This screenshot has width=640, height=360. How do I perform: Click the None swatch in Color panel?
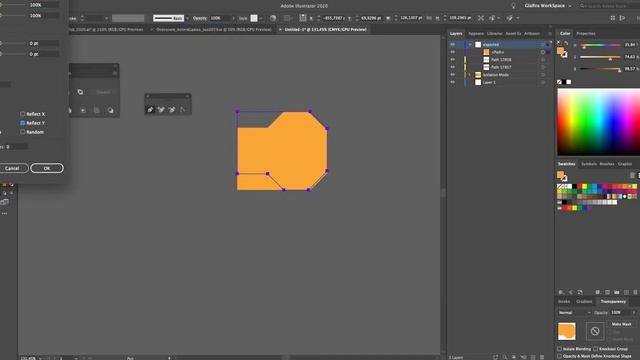click(x=559, y=82)
